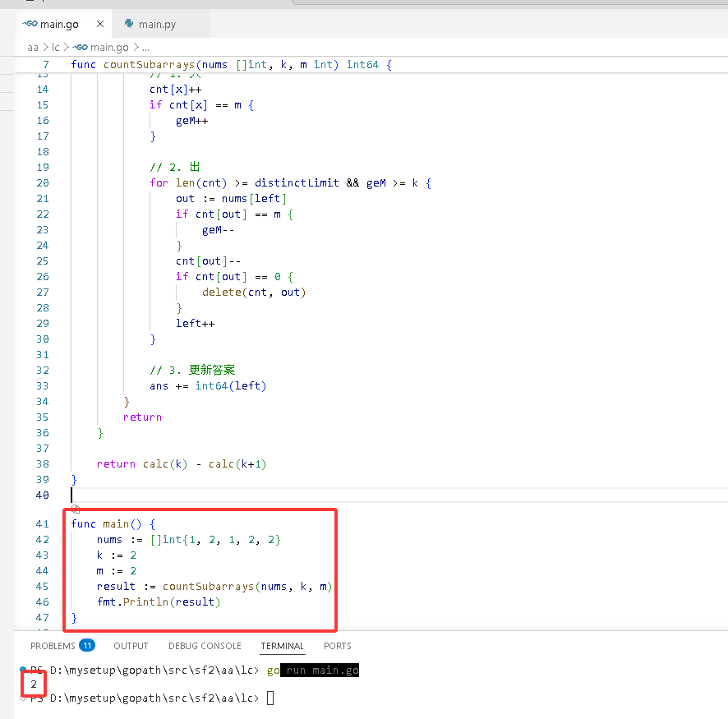This screenshot has height=719, width=728.
Task: Click the small icon above func main
Action: [x=76, y=509]
